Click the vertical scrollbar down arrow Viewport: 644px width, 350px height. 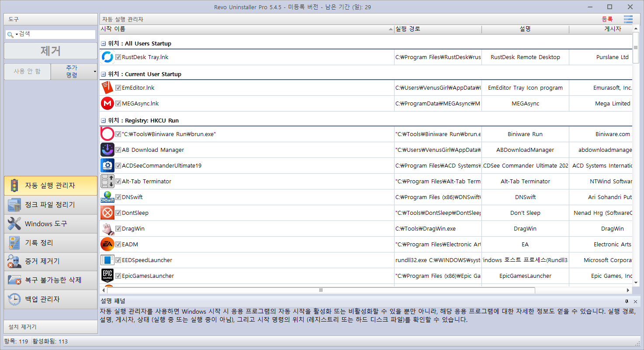636,283
